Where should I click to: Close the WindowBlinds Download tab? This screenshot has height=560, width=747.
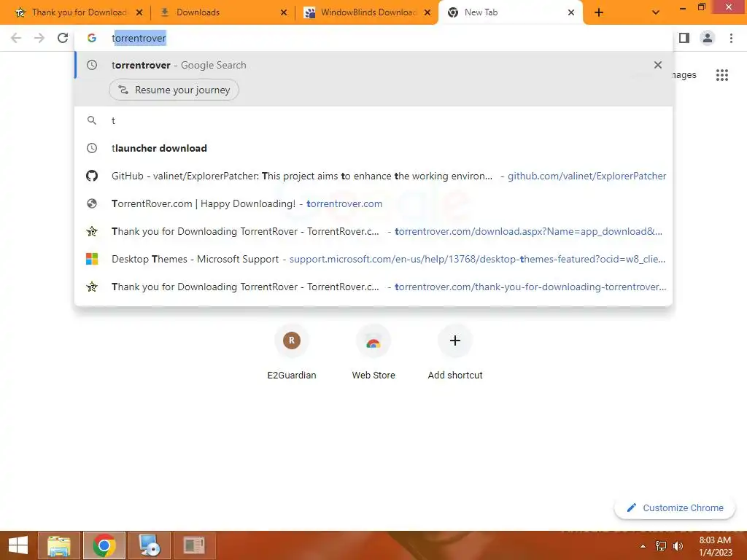tap(427, 12)
